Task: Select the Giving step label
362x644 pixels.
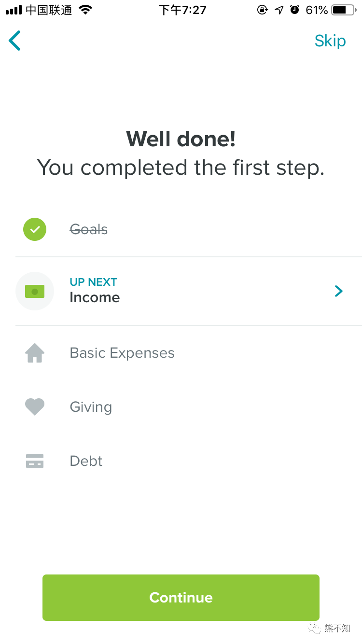Action: click(91, 407)
